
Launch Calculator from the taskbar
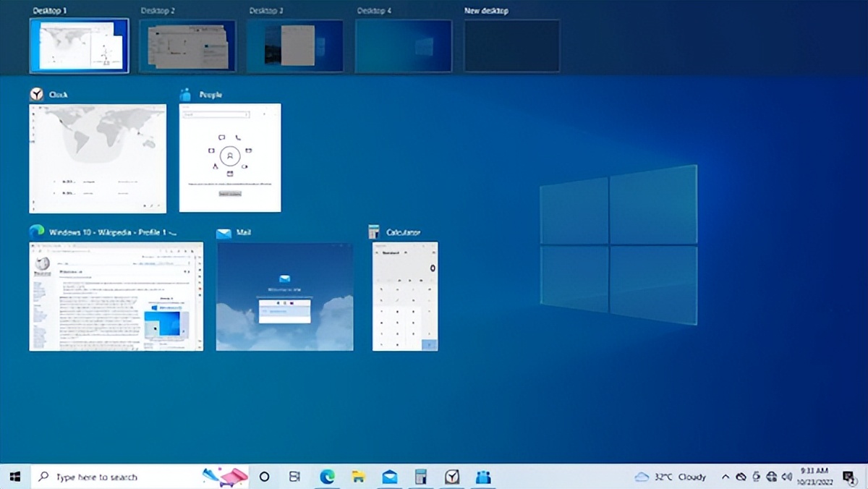click(x=420, y=477)
